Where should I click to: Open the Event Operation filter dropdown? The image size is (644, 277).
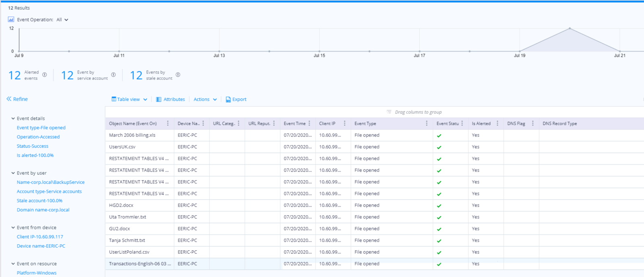click(62, 20)
